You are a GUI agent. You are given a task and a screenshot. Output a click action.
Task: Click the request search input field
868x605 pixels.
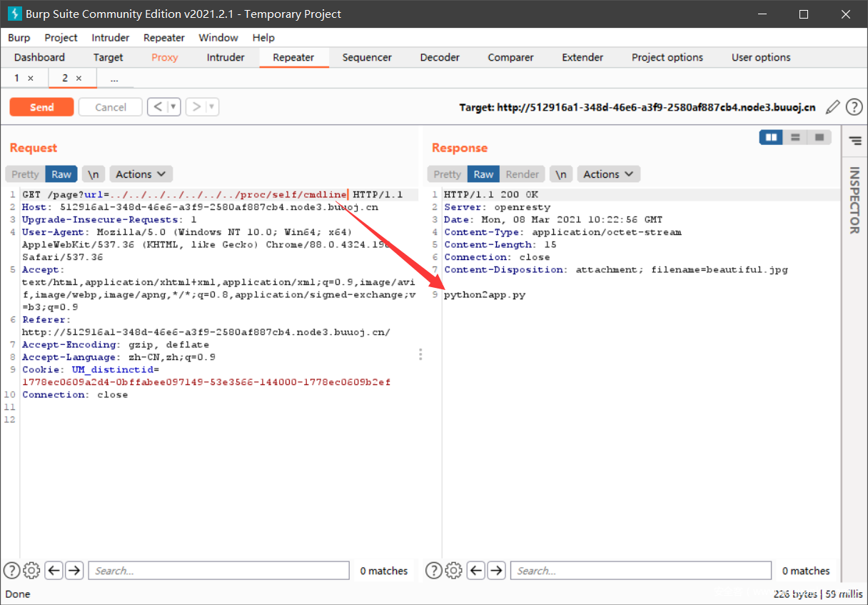coord(218,570)
